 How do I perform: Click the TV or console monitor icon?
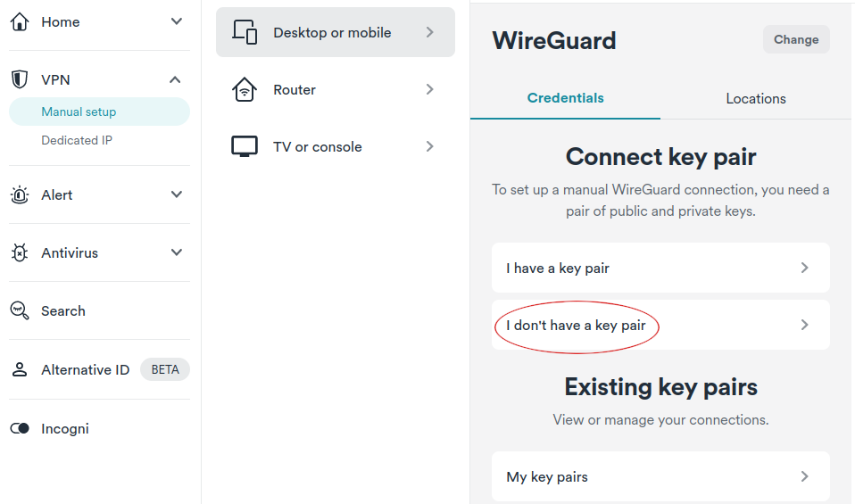coord(245,146)
